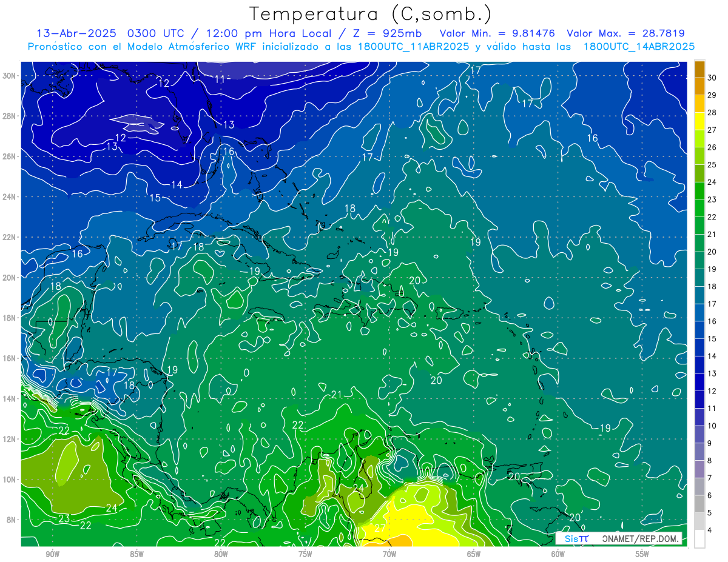Click the 85W longitude axis label
The image size is (728, 562).
click(x=136, y=554)
